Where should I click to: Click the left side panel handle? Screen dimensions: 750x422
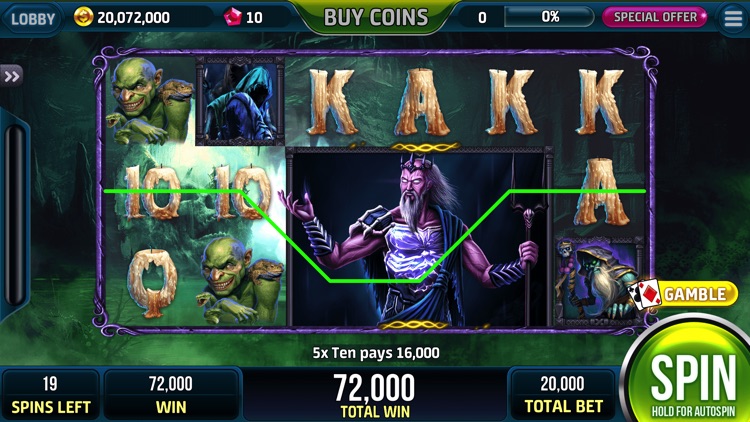point(14,214)
